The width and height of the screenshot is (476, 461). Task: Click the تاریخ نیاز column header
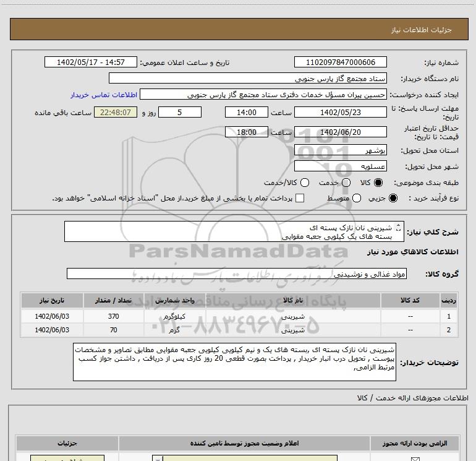pyautogui.click(x=52, y=300)
